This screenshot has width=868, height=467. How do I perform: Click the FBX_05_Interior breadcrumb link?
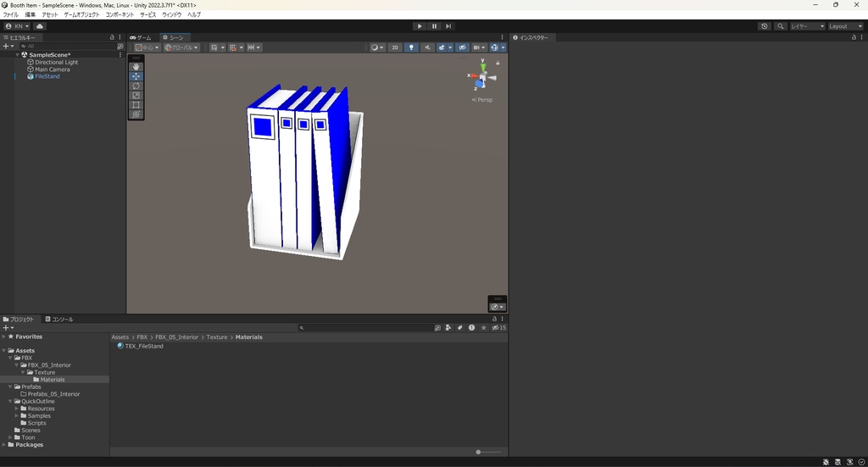tap(176, 337)
